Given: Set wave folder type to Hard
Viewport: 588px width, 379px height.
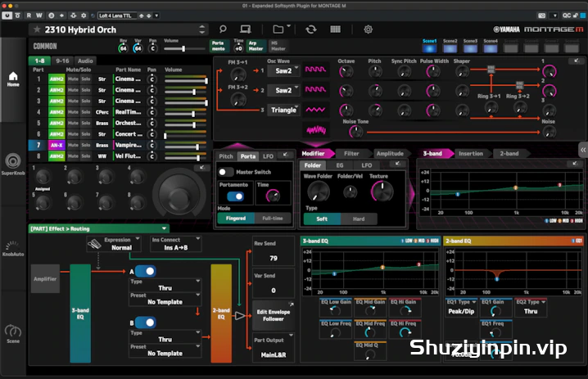Looking at the screenshot, I should click(x=359, y=219).
